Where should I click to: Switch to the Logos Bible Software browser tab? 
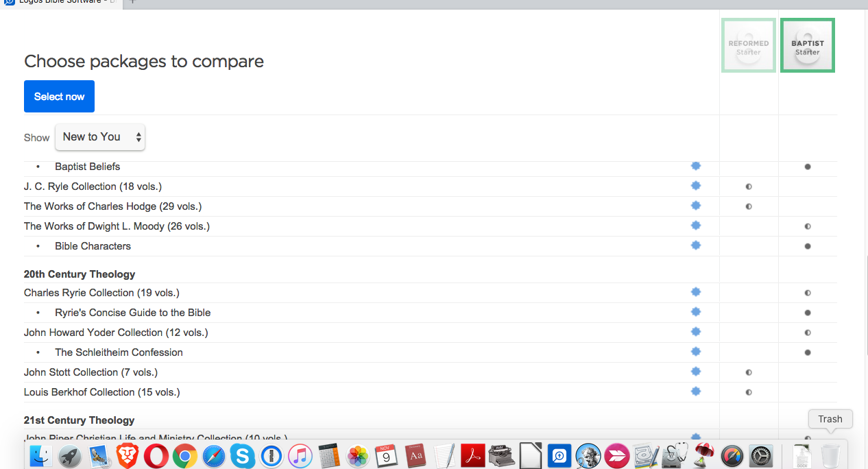60,2
